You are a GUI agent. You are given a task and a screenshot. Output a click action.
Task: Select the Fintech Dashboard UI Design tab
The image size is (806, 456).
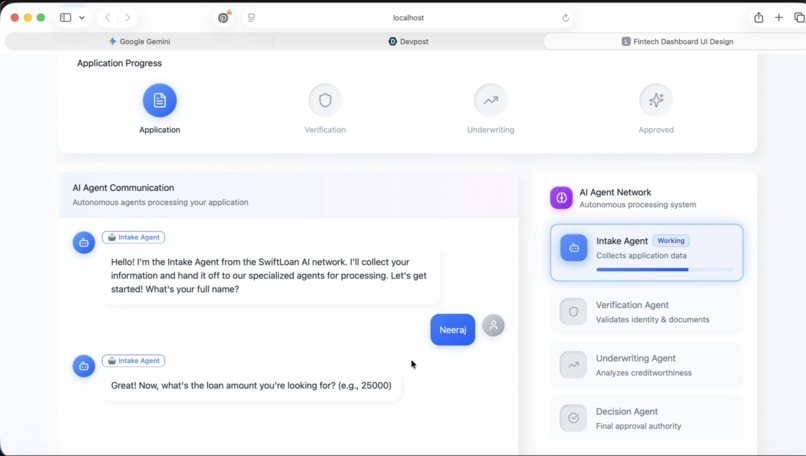pos(676,42)
